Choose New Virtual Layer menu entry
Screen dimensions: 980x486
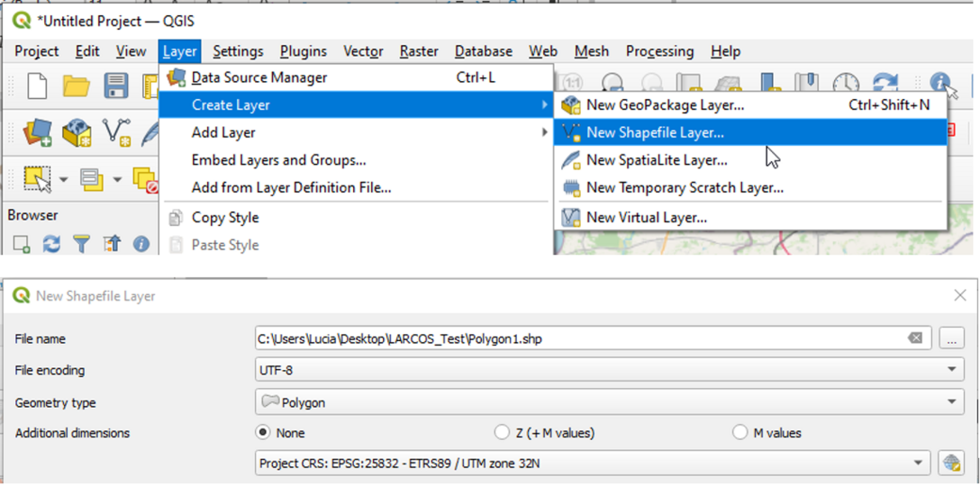[x=750, y=218]
